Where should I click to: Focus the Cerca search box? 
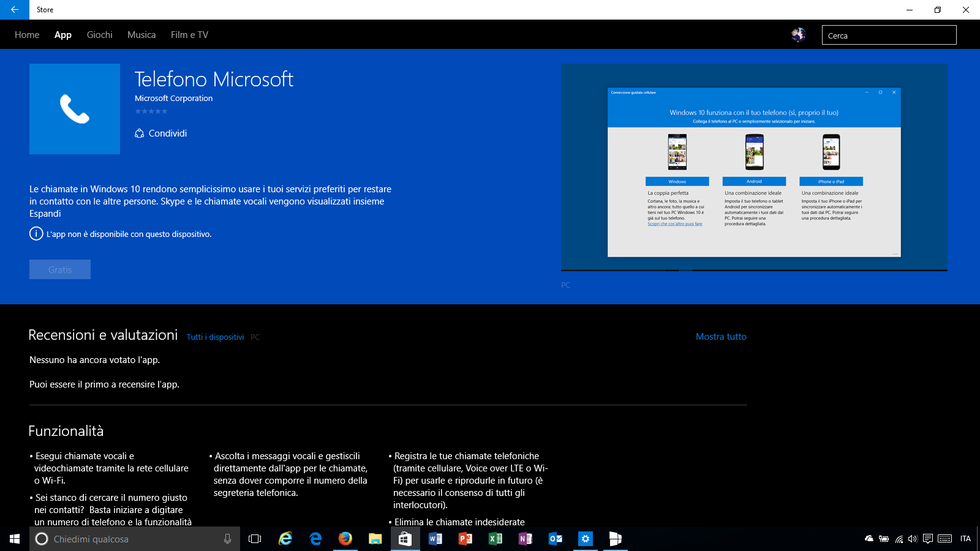[889, 35]
